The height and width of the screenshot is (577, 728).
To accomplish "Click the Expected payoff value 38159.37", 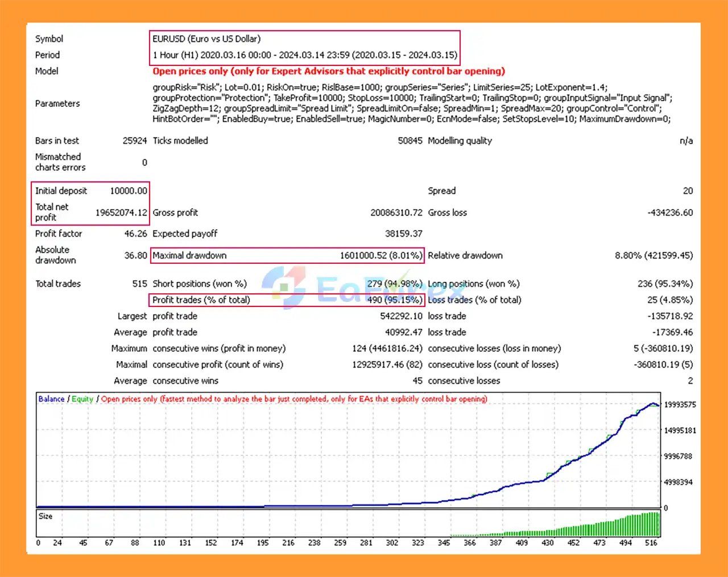I will pos(403,234).
